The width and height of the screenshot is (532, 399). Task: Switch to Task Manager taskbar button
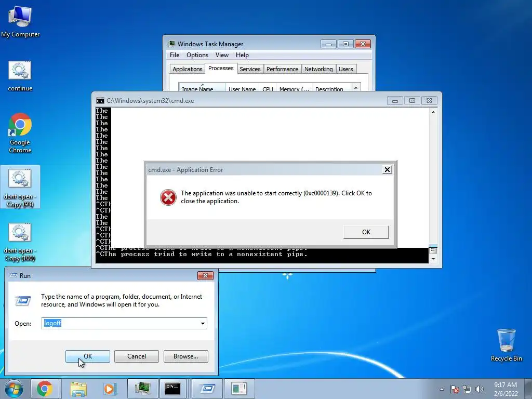coord(142,389)
